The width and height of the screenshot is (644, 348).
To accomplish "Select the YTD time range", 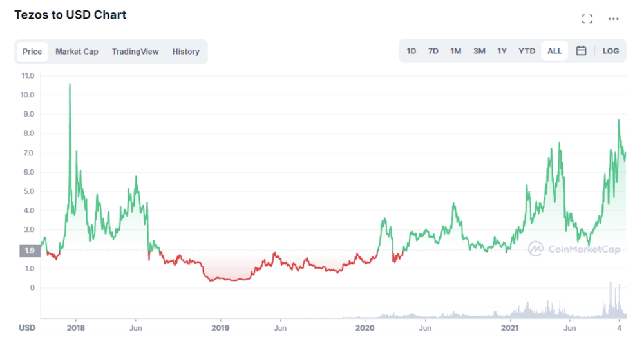I will [x=527, y=52].
